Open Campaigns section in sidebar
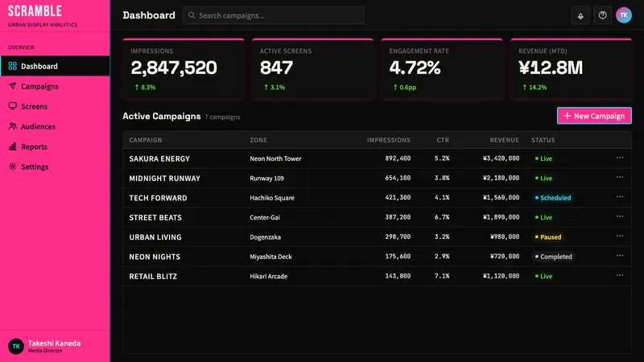The image size is (644, 362). click(55, 86)
